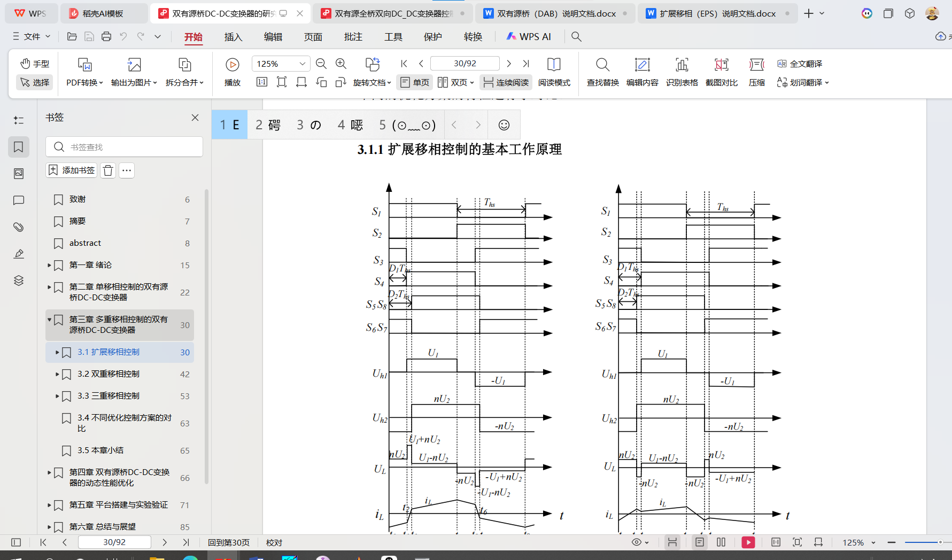Click the zoom slider in status bar
952x560 pixels.
point(922,542)
